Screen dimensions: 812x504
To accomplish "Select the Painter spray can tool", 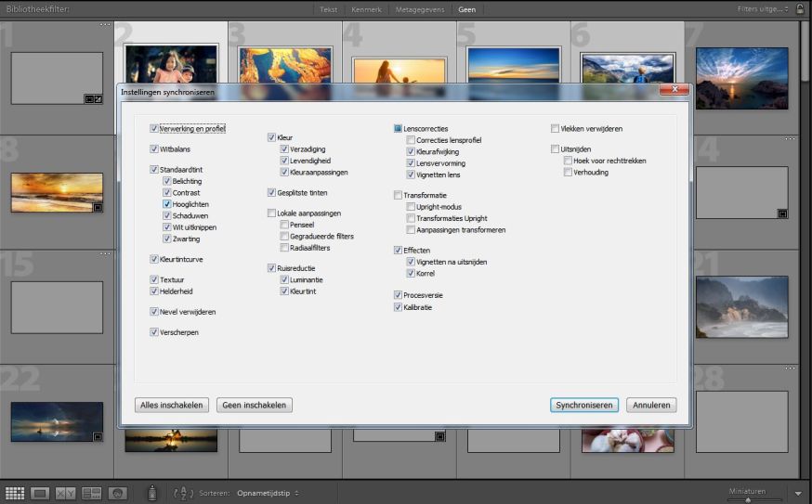I will (x=152, y=493).
